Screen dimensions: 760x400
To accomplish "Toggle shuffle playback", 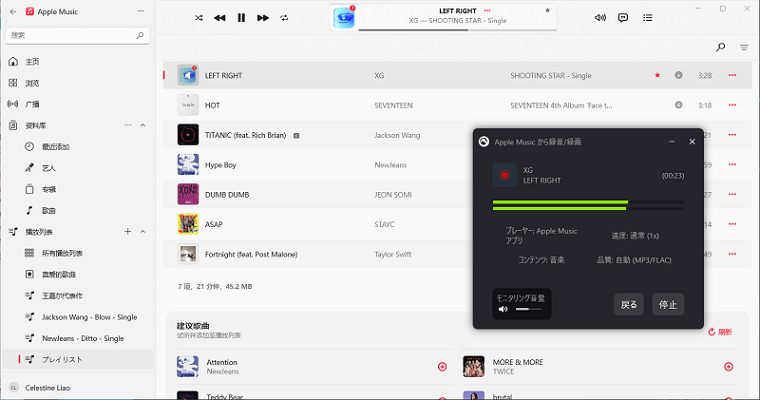I will click(199, 18).
